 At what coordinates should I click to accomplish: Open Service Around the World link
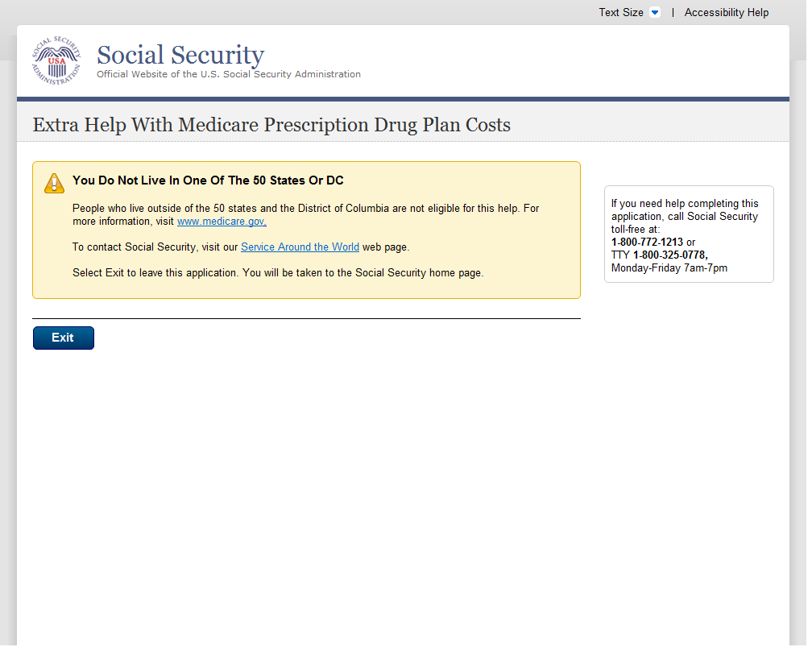(300, 247)
